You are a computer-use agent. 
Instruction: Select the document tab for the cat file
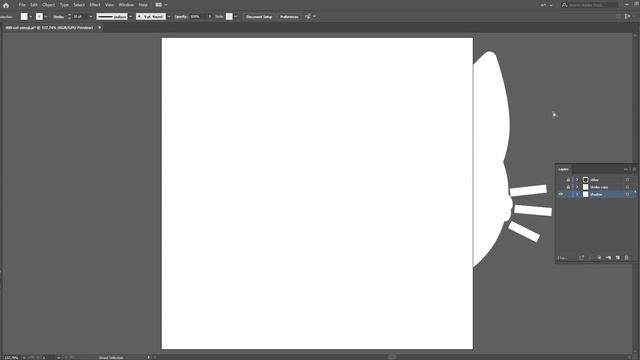click(x=49, y=28)
